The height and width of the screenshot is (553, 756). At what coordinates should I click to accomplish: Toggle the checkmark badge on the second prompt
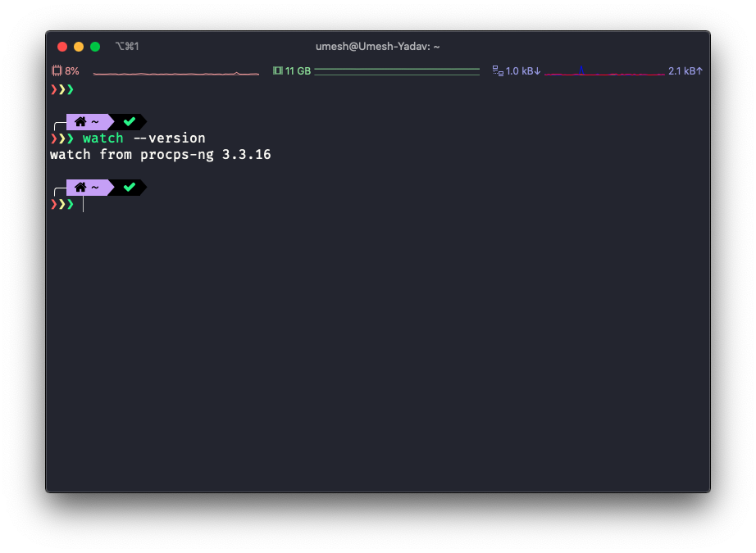(x=129, y=187)
